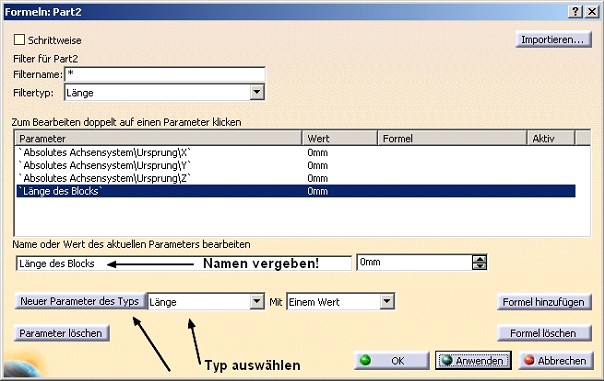This screenshot has height=381, width=604.
Task: Click the Abbrechen button
Action: [x=556, y=361]
